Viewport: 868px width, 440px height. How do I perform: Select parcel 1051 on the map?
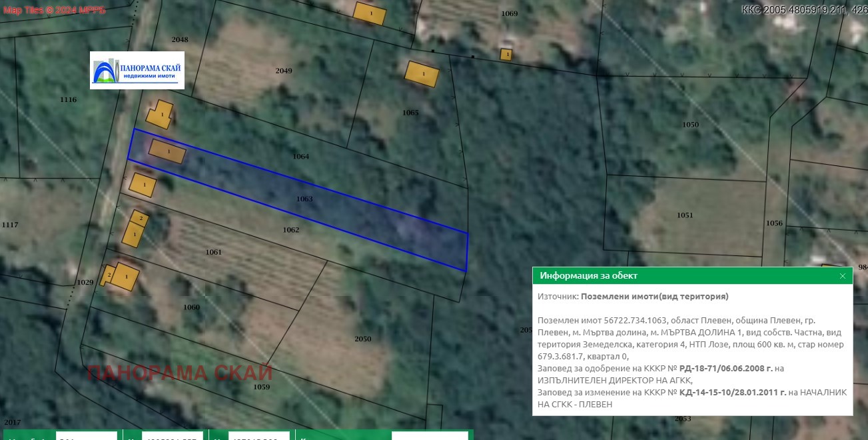(685, 215)
